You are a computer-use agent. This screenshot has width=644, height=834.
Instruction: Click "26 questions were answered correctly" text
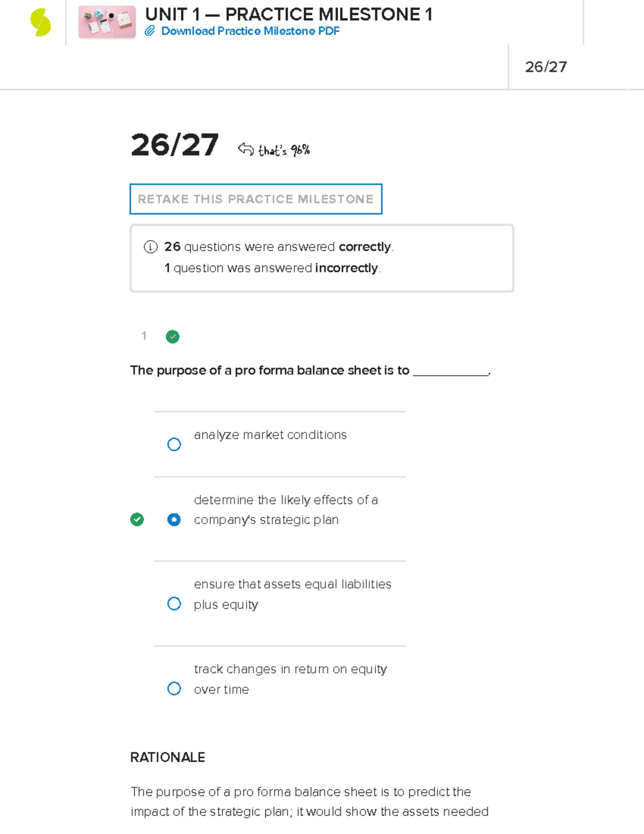[x=279, y=247]
